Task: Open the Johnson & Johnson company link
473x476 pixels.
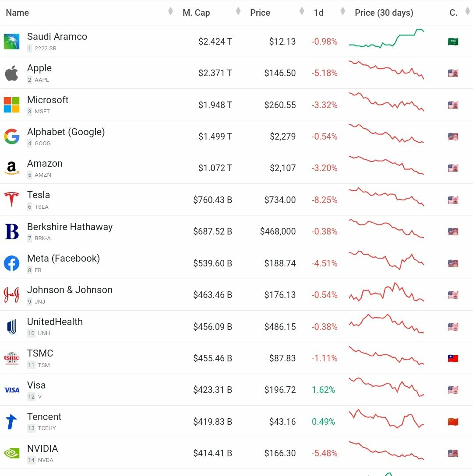Action: tap(70, 290)
